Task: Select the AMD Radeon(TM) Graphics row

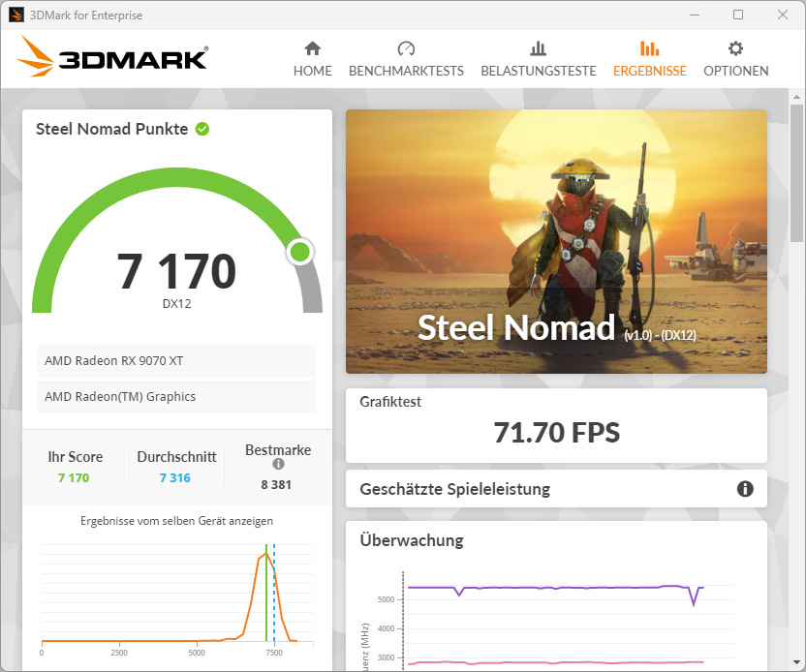Action: point(176,397)
